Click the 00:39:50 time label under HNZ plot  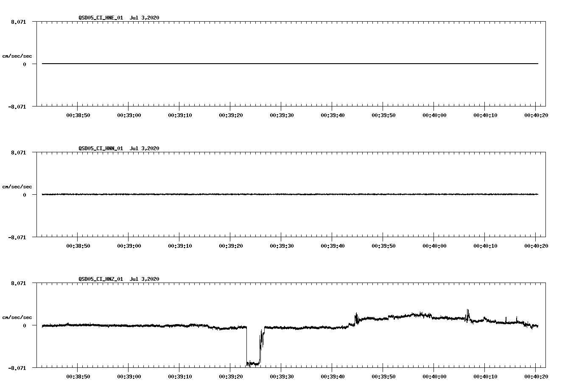tap(383, 377)
